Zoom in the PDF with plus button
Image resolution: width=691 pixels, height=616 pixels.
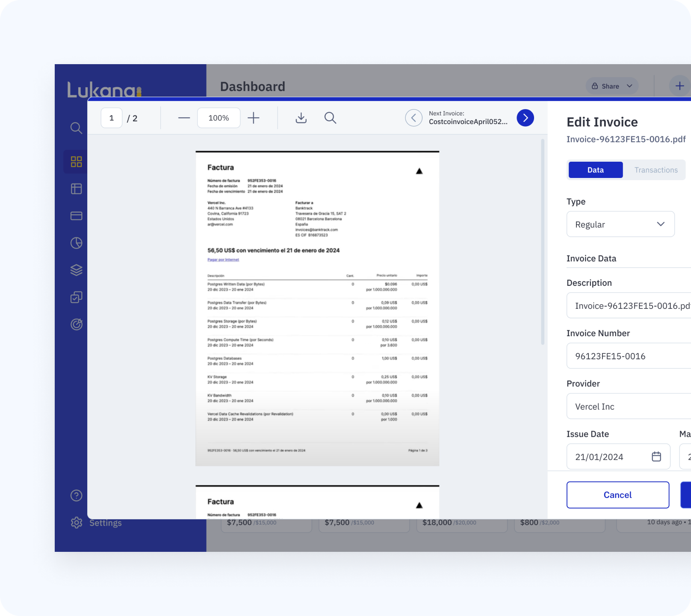tap(254, 118)
